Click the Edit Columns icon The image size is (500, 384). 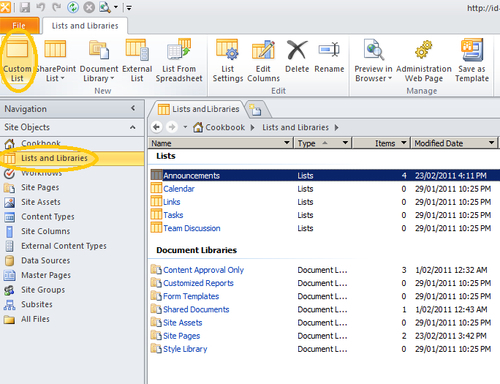263,60
